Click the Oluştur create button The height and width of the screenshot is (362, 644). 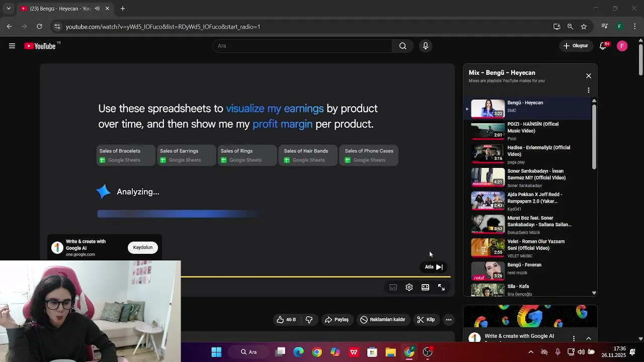(575, 46)
